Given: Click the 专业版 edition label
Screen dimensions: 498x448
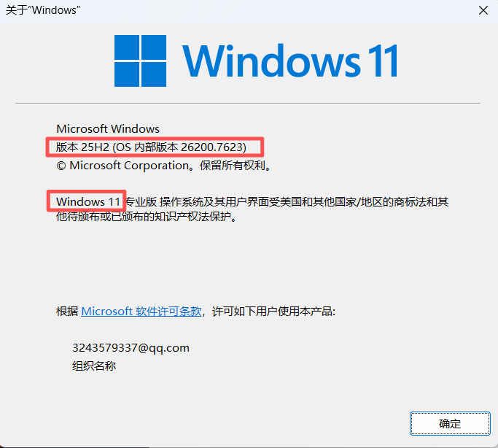Looking at the screenshot, I should (141, 202).
